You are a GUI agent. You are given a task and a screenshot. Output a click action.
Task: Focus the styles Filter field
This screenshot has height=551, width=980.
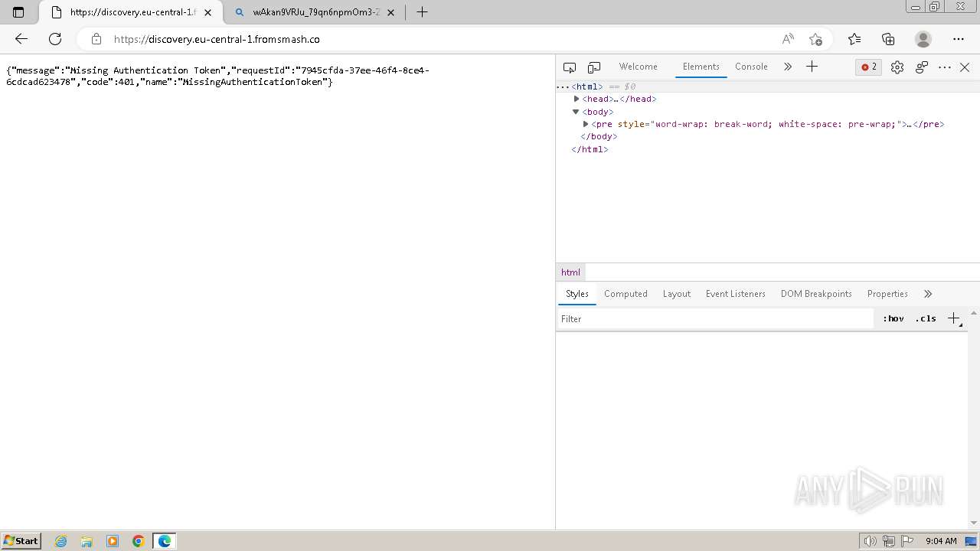(715, 319)
